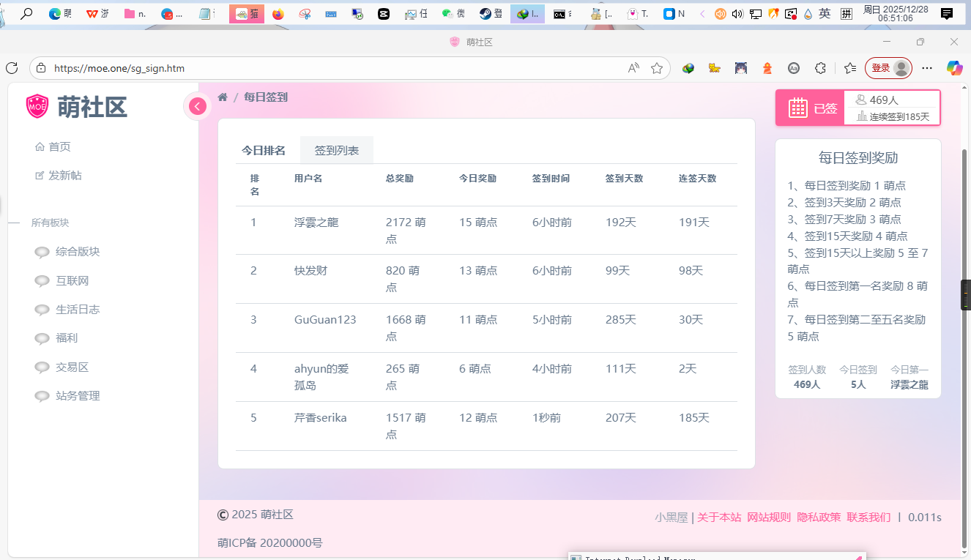Click the MOE shield logo icon

click(x=37, y=106)
